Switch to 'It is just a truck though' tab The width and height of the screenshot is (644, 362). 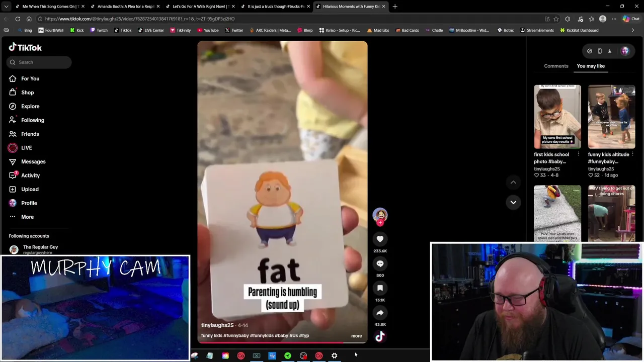tap(274, 7)
